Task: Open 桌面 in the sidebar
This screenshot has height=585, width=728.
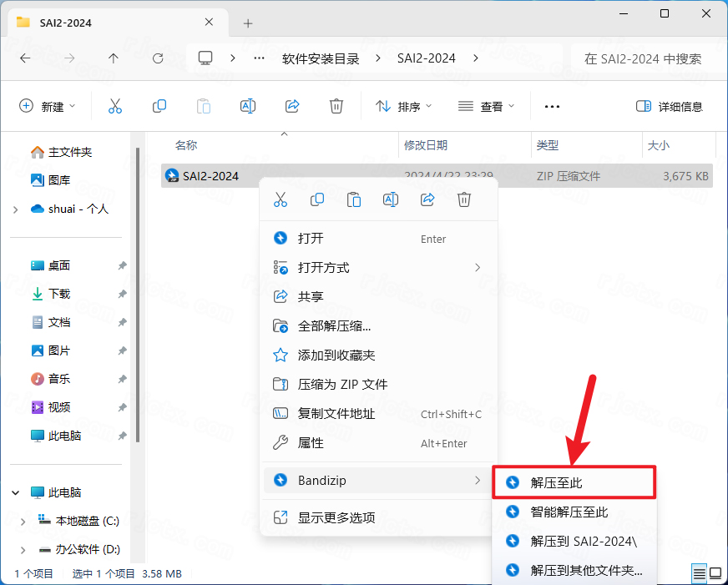Action: click(x=50, y=266)
